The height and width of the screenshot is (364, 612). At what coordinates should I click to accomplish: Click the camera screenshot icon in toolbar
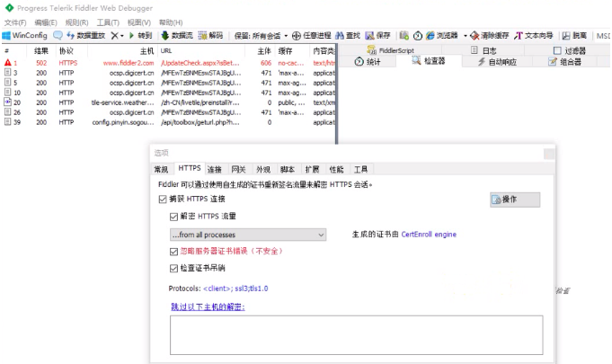404,36
